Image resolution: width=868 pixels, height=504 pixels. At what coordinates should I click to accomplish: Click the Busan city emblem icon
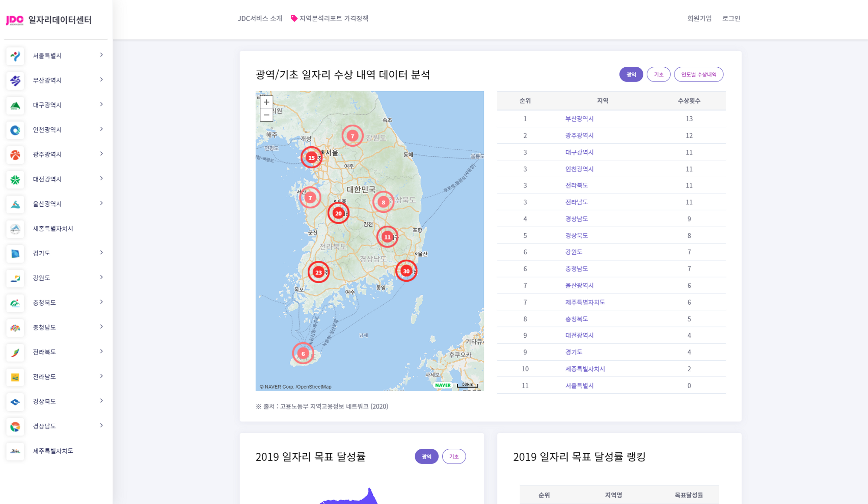click(x=15, y=81)
